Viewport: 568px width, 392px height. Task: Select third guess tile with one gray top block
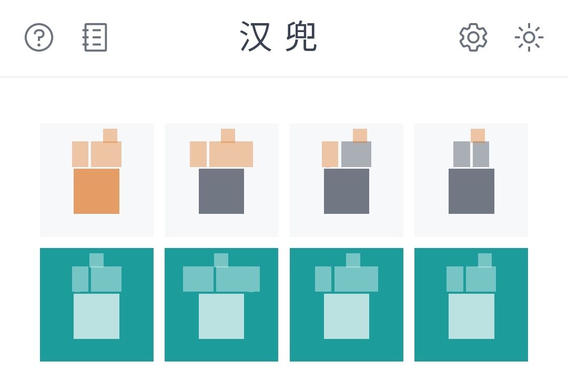pyautogui.click(x=346, y=180)
